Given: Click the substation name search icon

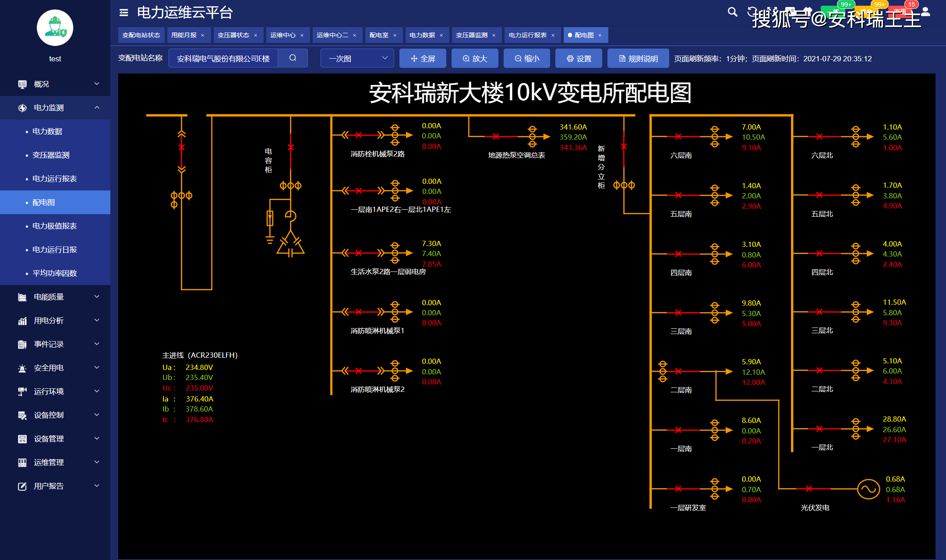Looking at the screenshot, I should click(x=293, y=58).
